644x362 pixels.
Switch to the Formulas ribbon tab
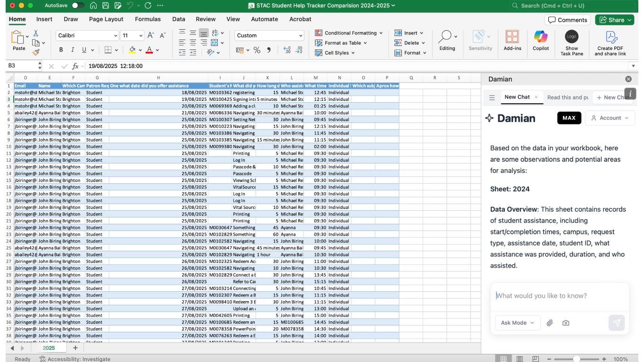[148, 19]
